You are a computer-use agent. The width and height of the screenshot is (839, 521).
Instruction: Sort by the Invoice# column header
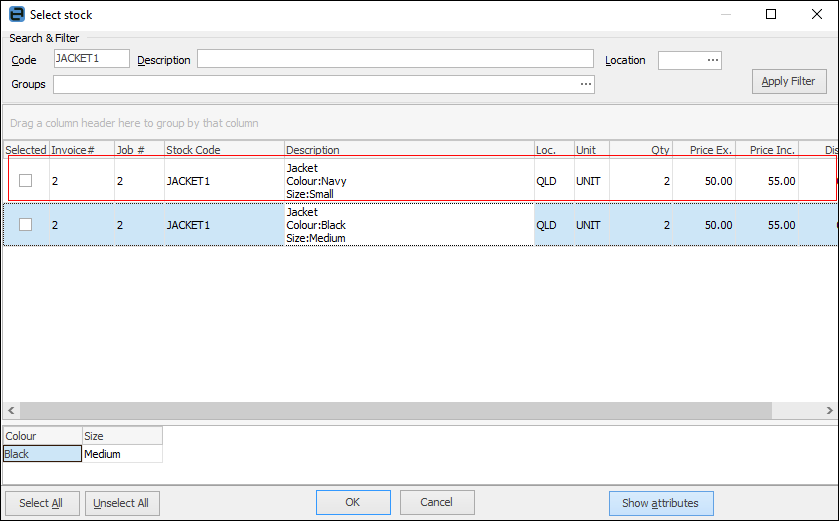82,150
